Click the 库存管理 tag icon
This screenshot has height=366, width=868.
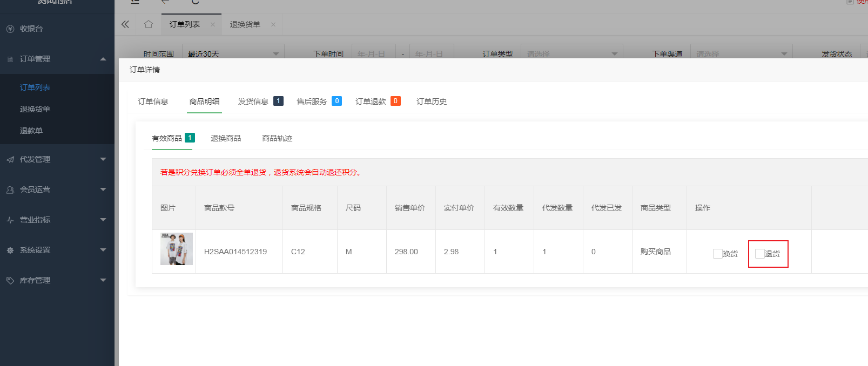tap(10, 281)
